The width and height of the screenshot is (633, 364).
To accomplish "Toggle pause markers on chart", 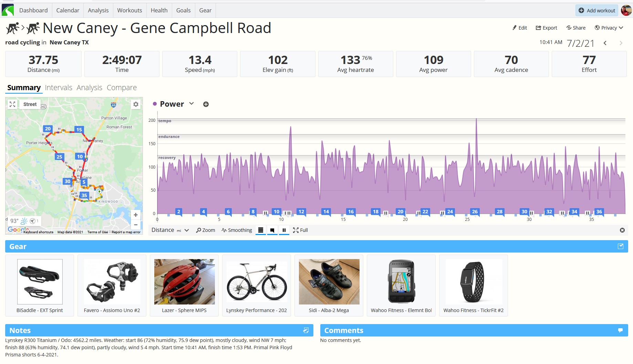I will (x=284, y=230).
